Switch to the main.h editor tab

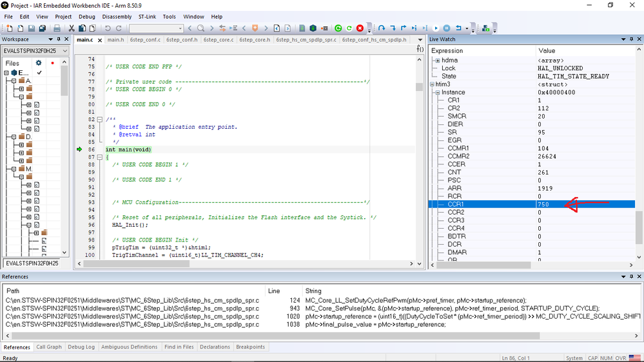tap(116, 40)
